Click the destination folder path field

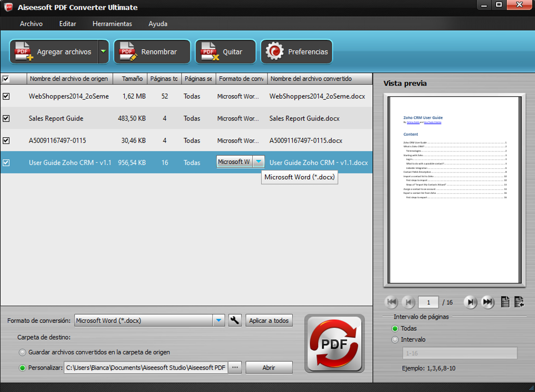tap(146, 368)
